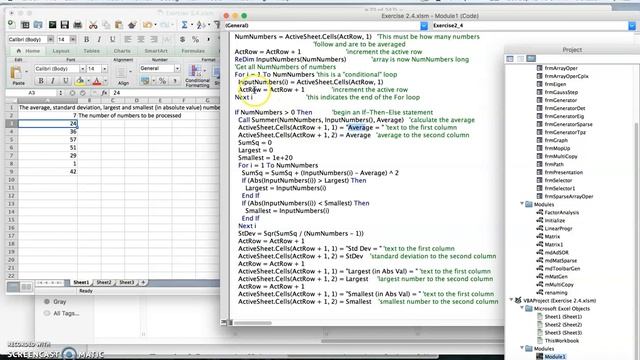The image size is (640, 360).
Task: Click the Underline U in the upper formatting bar
Action: click(x=112, y=40)
